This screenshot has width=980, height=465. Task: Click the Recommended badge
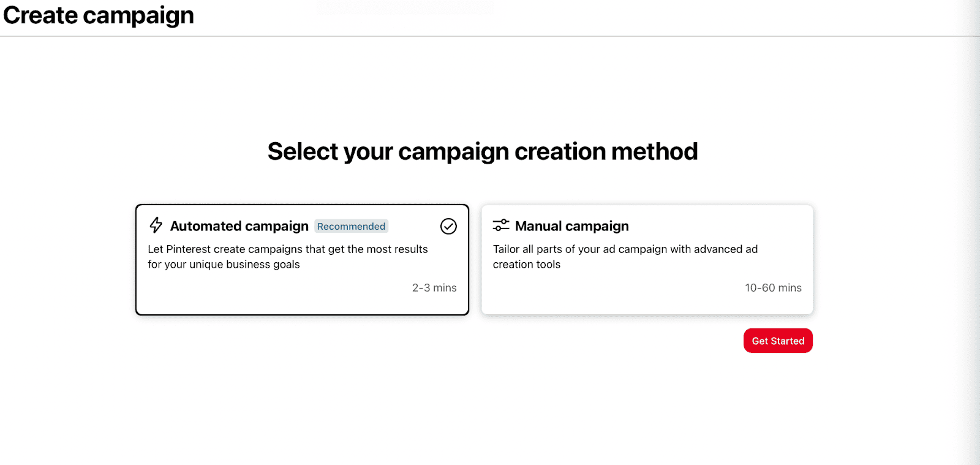point(351,227)
